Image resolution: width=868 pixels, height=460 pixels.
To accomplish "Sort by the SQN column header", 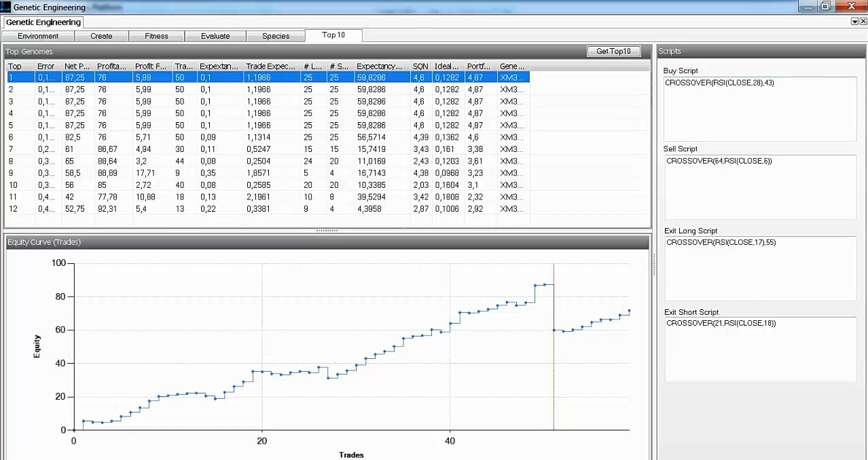I will pyautogui.click(x=421, y=66).
